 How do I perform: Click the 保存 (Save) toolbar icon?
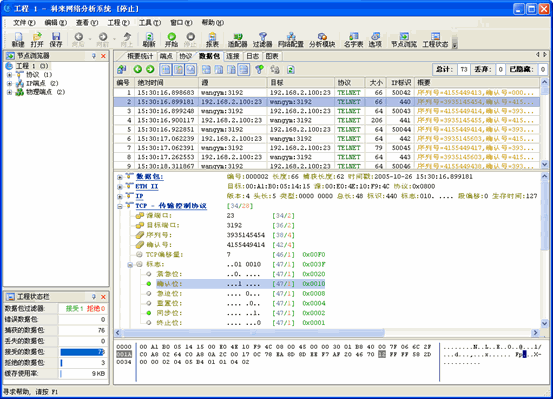pos(56,40)
